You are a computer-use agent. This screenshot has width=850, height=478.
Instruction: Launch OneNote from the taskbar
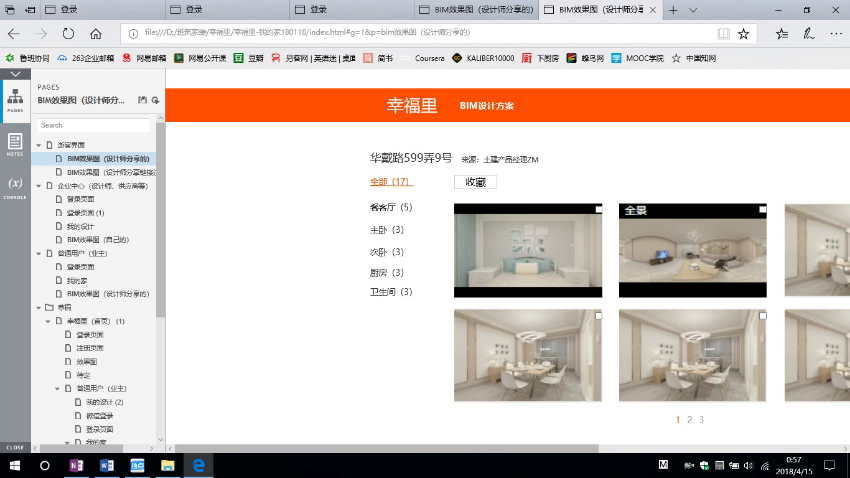[76, 466]
